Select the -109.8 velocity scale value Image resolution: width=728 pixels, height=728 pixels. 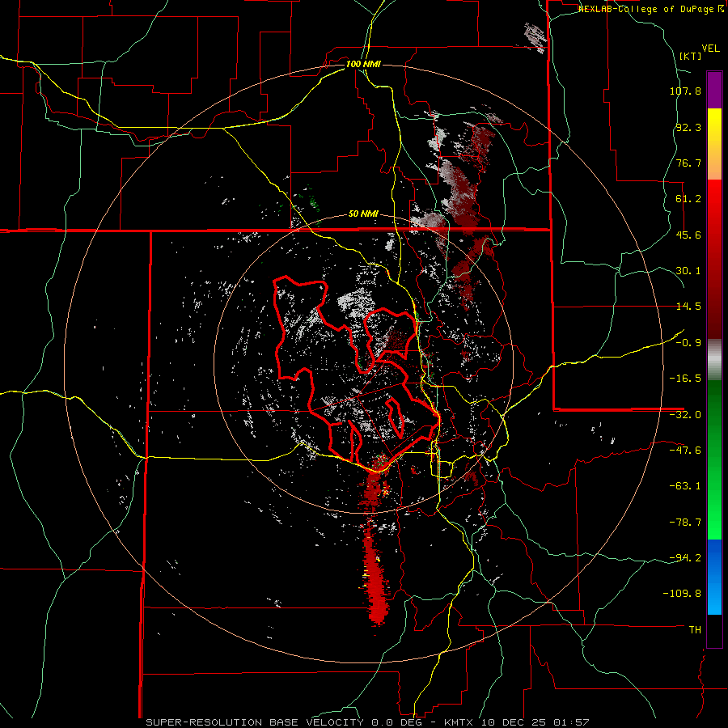coord(683,594)
